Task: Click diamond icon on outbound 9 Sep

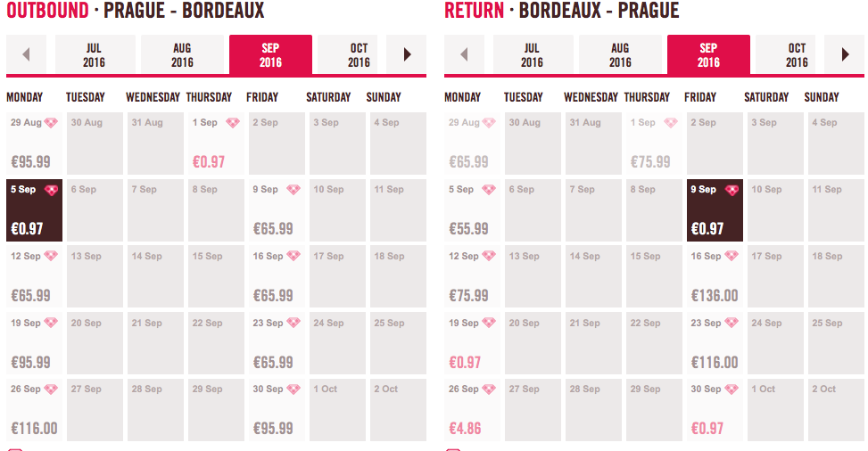Action: (x=293, y=190)
